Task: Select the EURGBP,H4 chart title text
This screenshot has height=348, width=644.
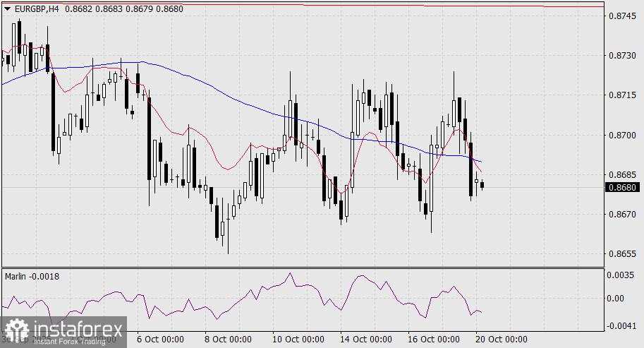Action: [36, 8]
